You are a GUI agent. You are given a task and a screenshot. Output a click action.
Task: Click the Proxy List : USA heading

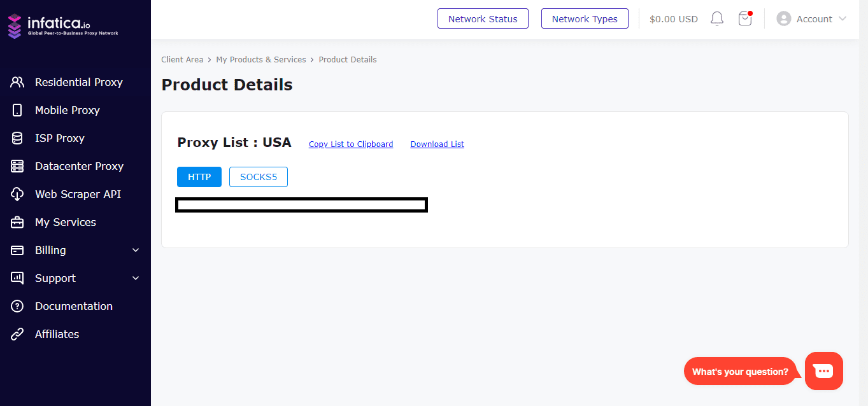(234, 143)
